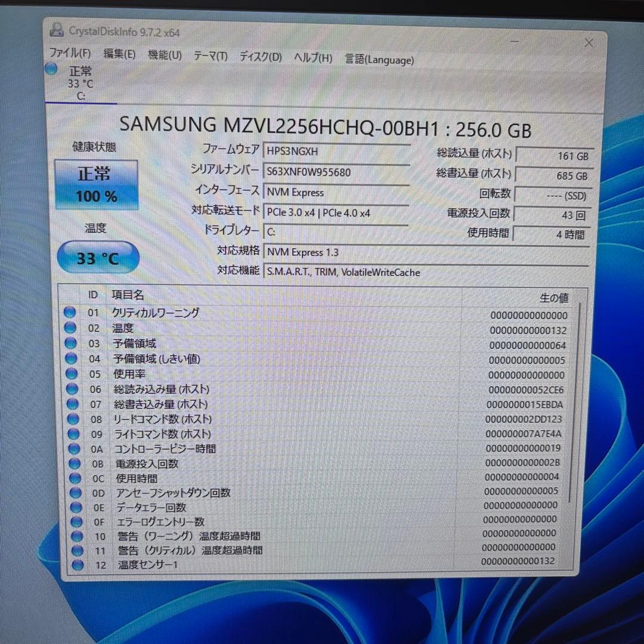The height and width of the screenshot is (644, 644).
Task: Click the indicator next to エラーログエントリー数
Action: 70,522
